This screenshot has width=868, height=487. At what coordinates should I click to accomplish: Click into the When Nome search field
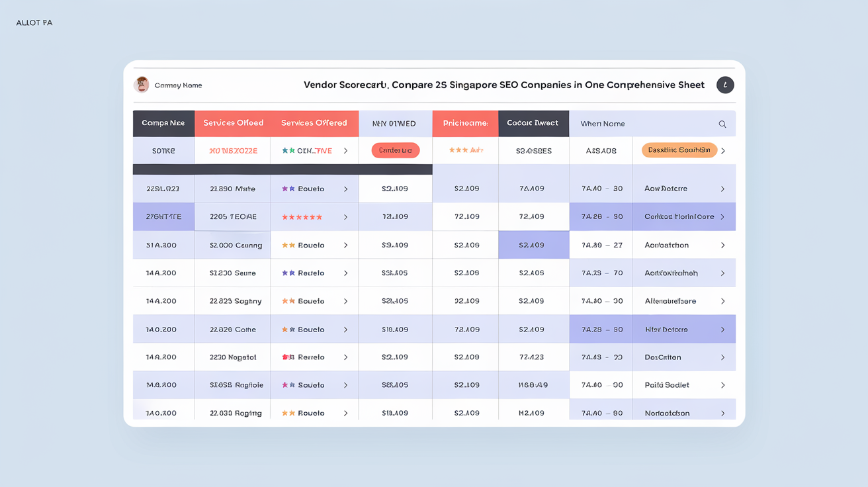(642, 124)
